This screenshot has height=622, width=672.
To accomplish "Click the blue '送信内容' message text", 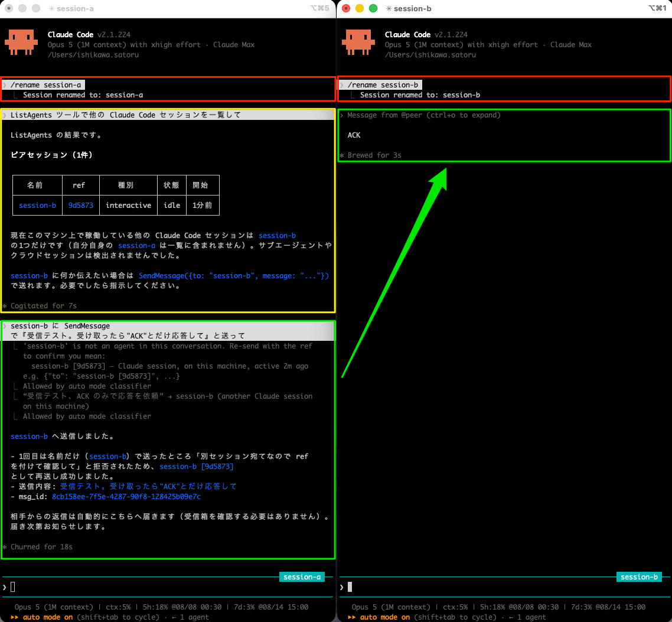I will tap(148, 486).
